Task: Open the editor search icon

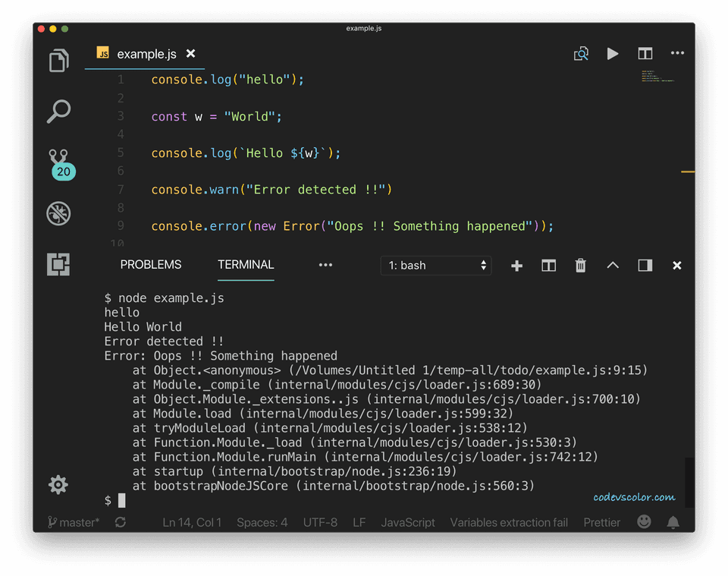Action: click(581, 53)
